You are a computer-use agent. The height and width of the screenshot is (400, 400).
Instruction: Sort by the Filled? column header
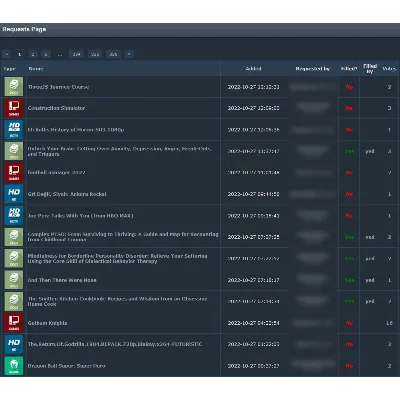(x=349, y=69)
